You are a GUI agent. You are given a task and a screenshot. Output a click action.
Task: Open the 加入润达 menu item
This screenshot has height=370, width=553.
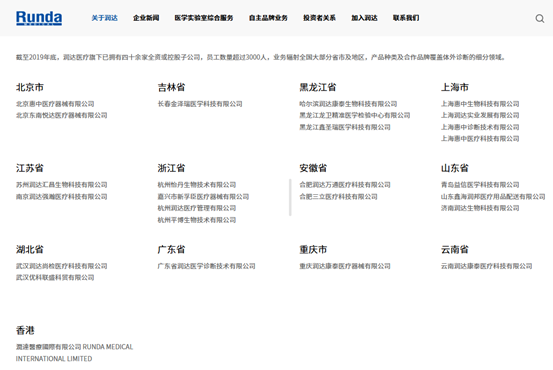[364, 18]
